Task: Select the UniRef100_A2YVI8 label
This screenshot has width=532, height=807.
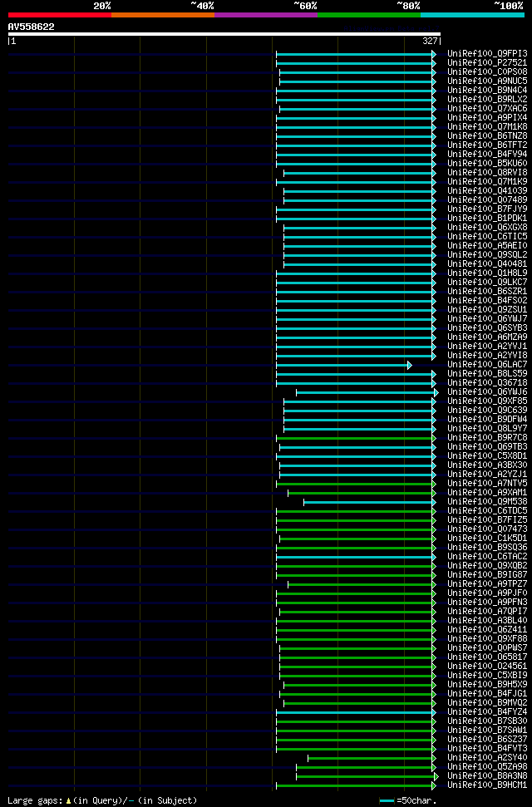Action: pos(487,355)
